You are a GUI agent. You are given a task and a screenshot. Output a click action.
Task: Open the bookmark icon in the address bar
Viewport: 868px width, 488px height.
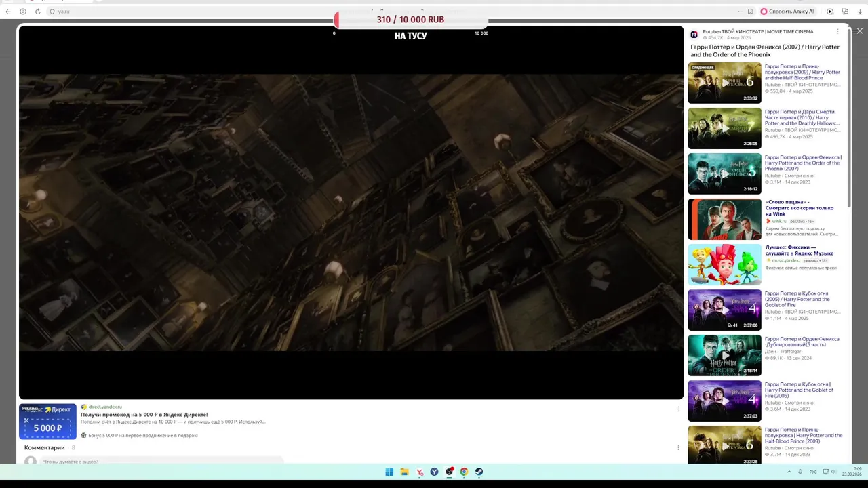pyautogui.click(x=750, y=12)
